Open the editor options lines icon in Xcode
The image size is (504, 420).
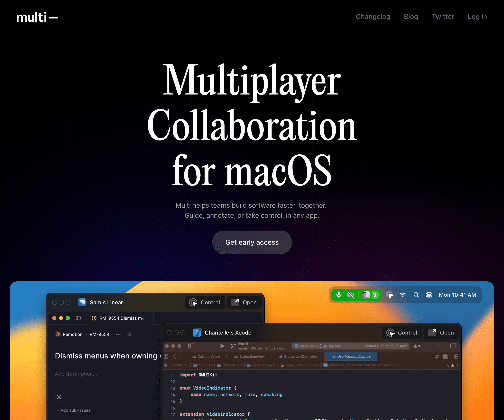[x=445, y=356]
